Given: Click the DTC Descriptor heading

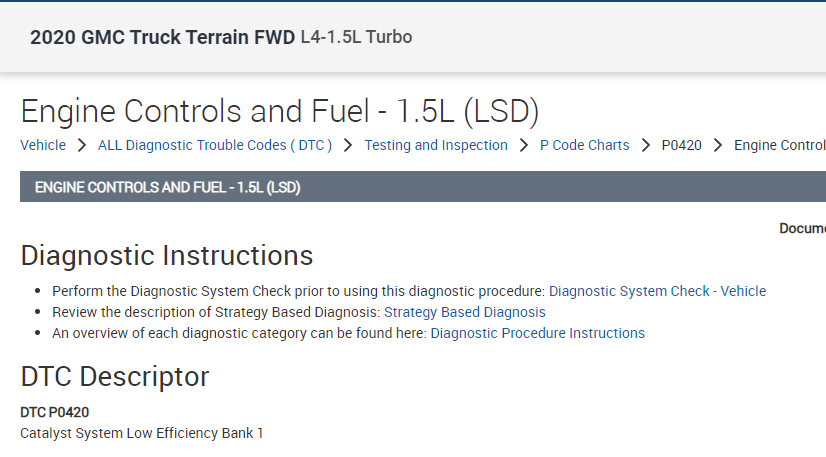Looking at the screenshot, I should point(115,376).
